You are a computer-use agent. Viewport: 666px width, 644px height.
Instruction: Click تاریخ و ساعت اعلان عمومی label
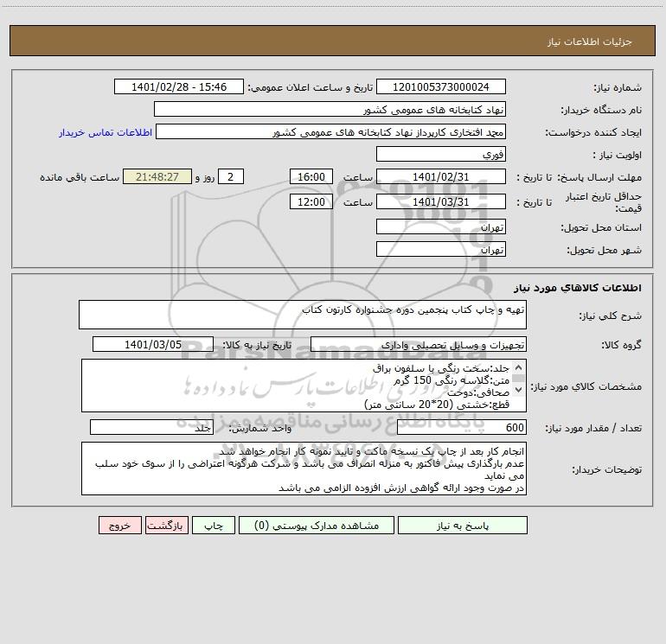(310, 87)
